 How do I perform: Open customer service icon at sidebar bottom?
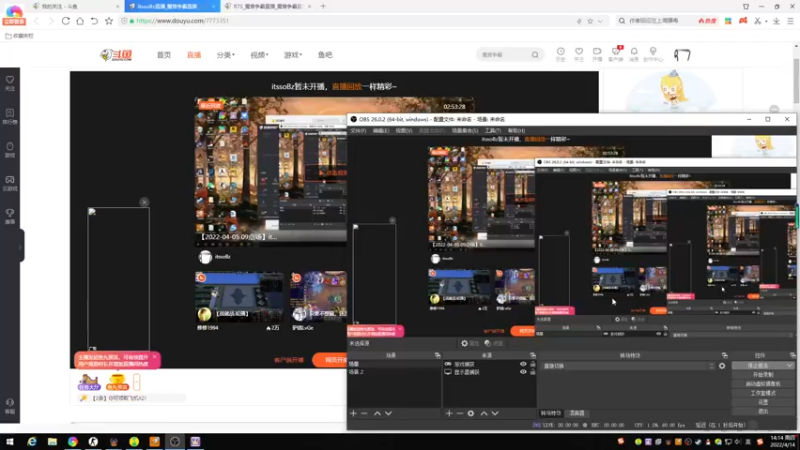pyautogui.click(x=10, y=406)
